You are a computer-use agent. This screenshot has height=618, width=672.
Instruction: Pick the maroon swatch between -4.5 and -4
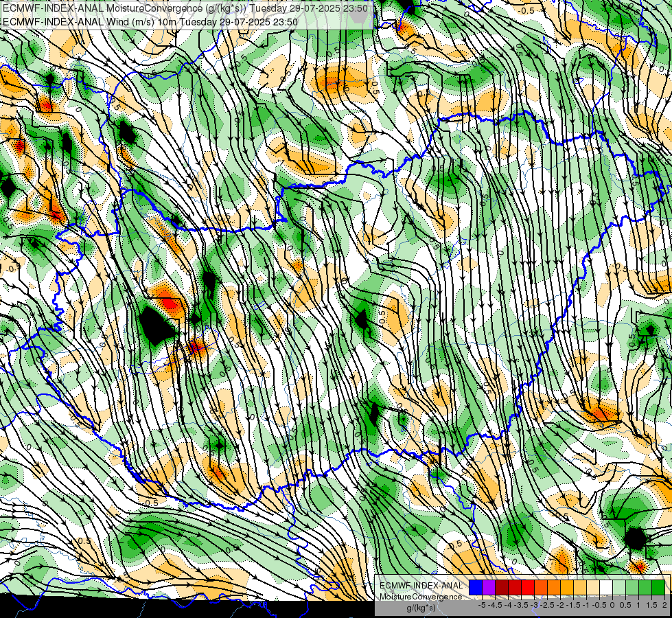click(502, 588)
